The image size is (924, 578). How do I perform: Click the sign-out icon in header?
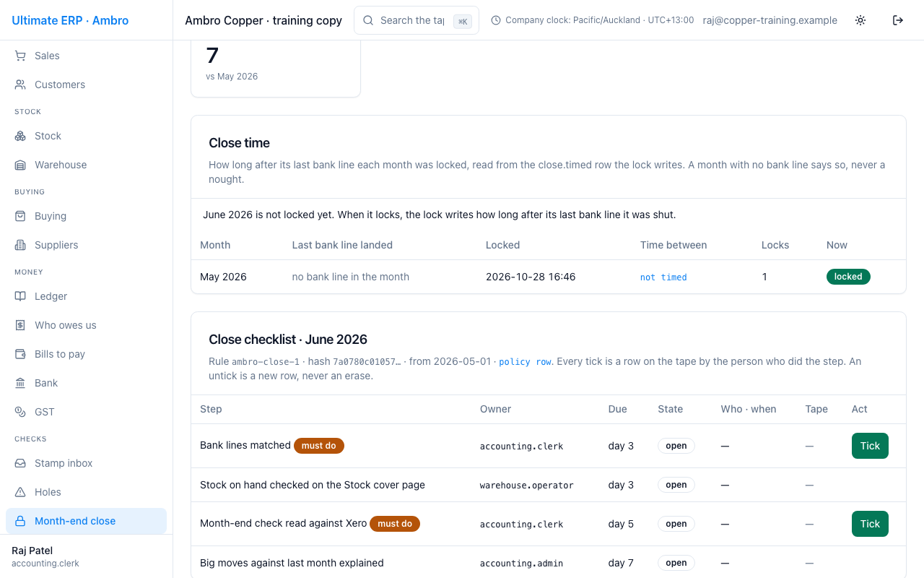[x=898, y=20]
